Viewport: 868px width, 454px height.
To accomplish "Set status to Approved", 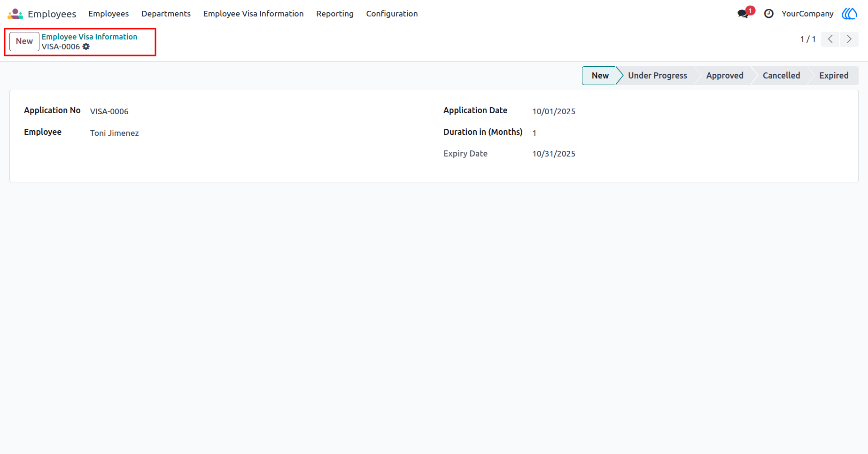I will click(x=725, y=76).
